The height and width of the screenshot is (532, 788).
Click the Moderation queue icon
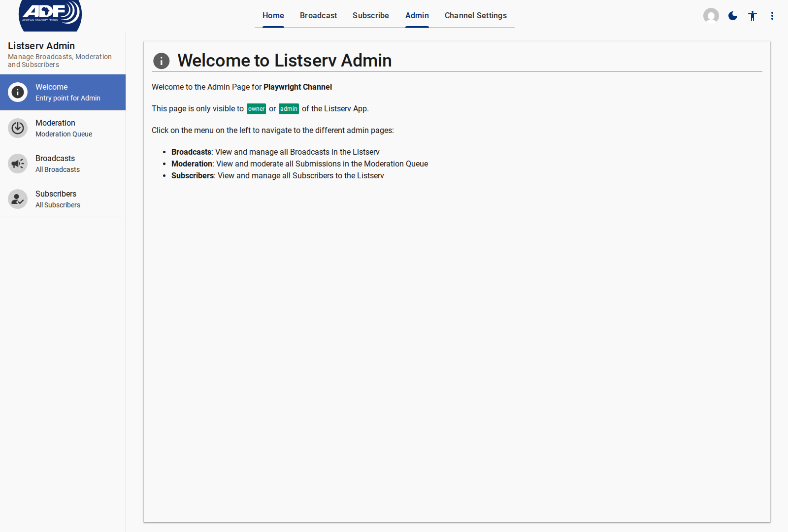[x=18, y=128]
